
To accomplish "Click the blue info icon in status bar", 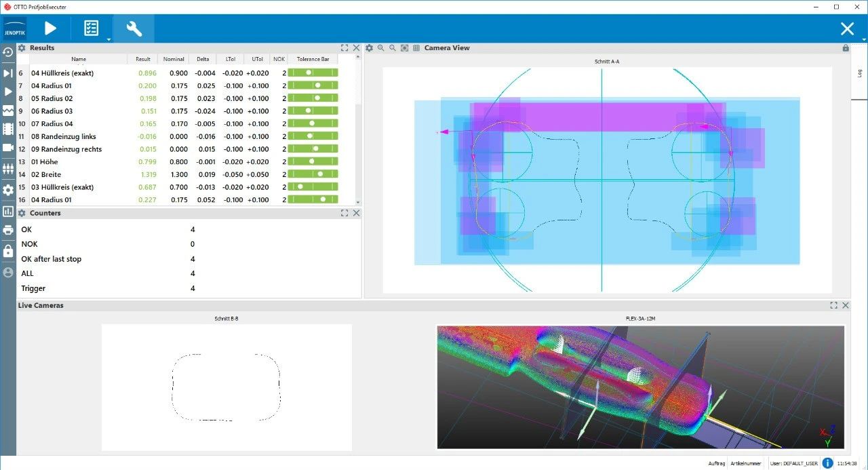I will [x=828, y=463].
